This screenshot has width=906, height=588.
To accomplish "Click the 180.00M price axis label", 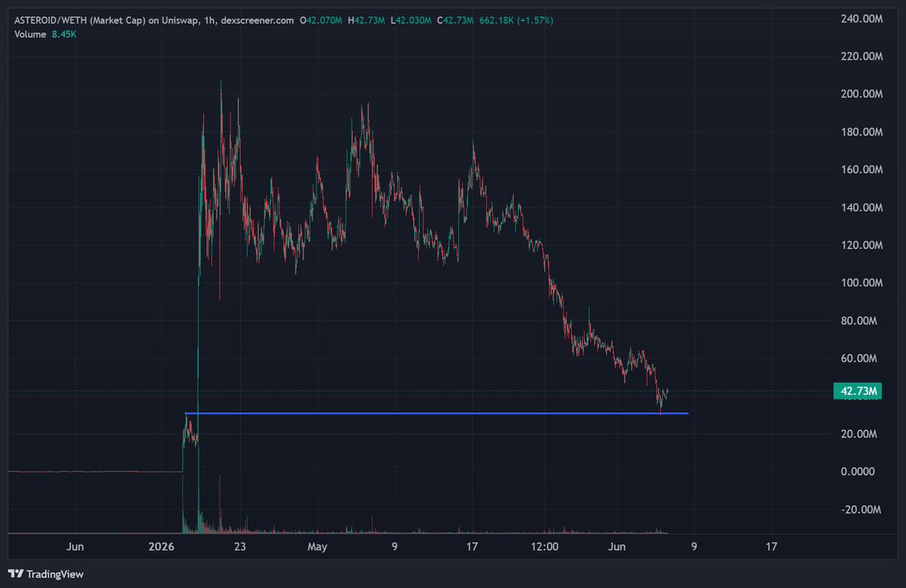I will (x=861, y=132).
